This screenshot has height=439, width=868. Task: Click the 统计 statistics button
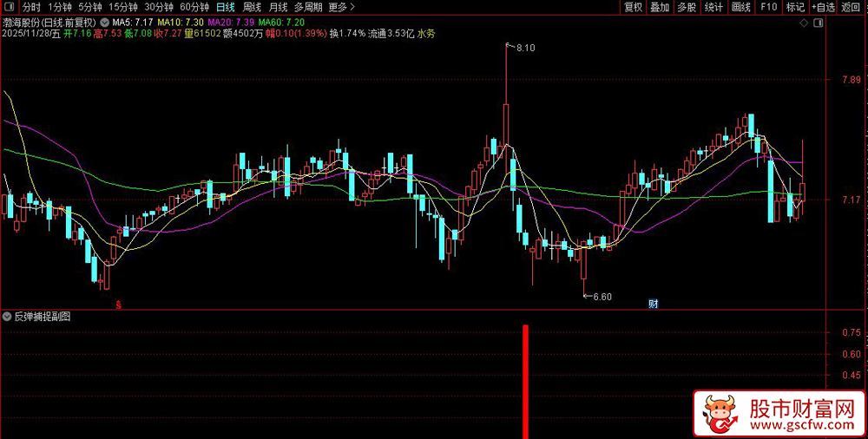pos(713,7)
